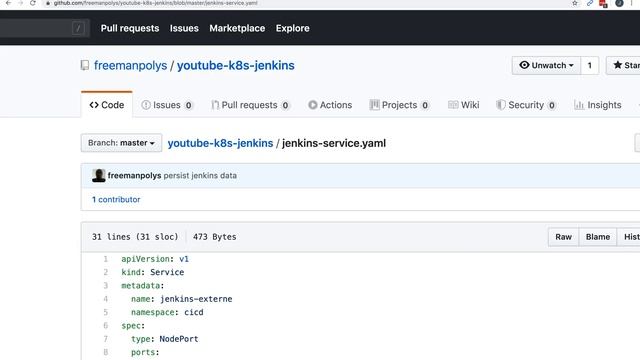
Task: Click the 'type: NodePort' code line
Action: (x=164, y=339)
